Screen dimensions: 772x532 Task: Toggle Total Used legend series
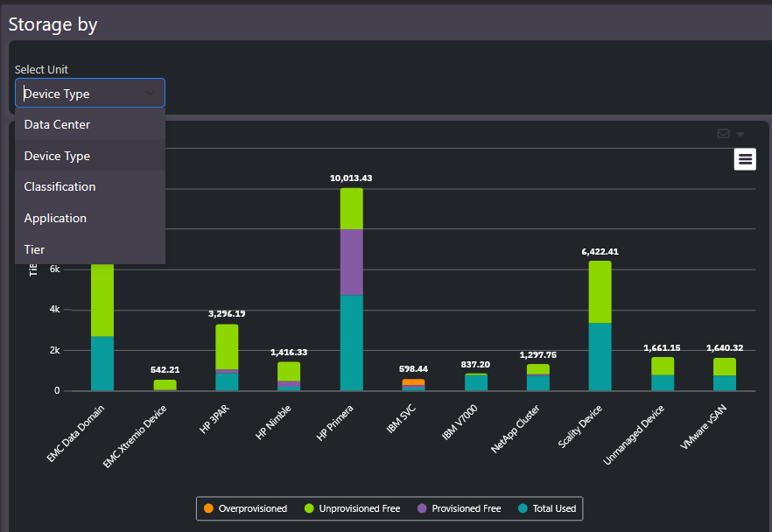(x=547, y=508)
